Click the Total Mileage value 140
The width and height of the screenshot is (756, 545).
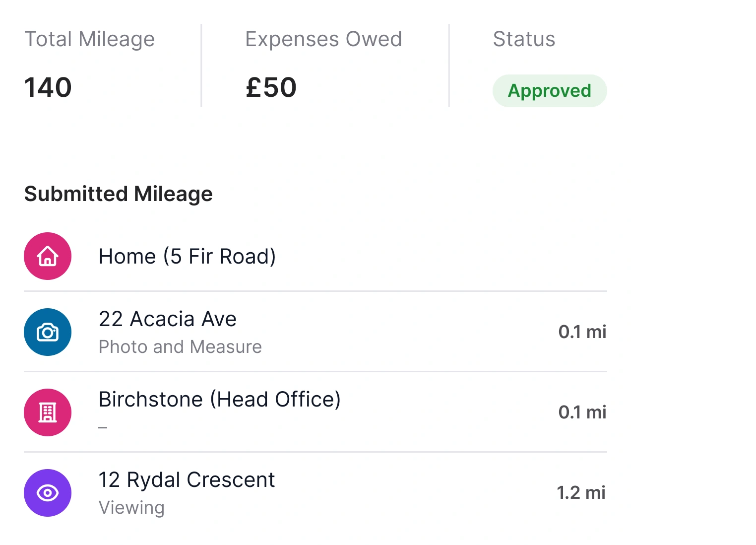[x=48, y=87]
